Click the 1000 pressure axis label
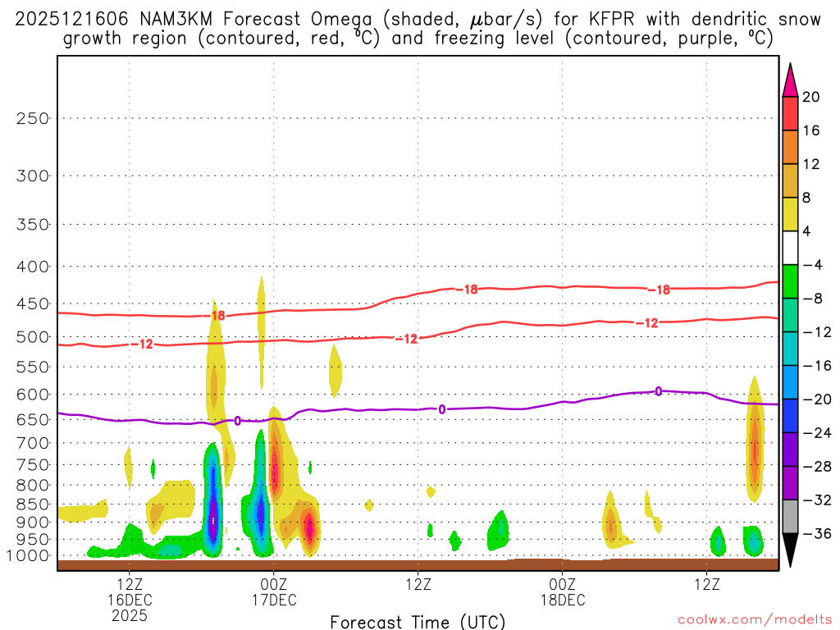This screenshot has height=630, width=840. tap(28, 556)
